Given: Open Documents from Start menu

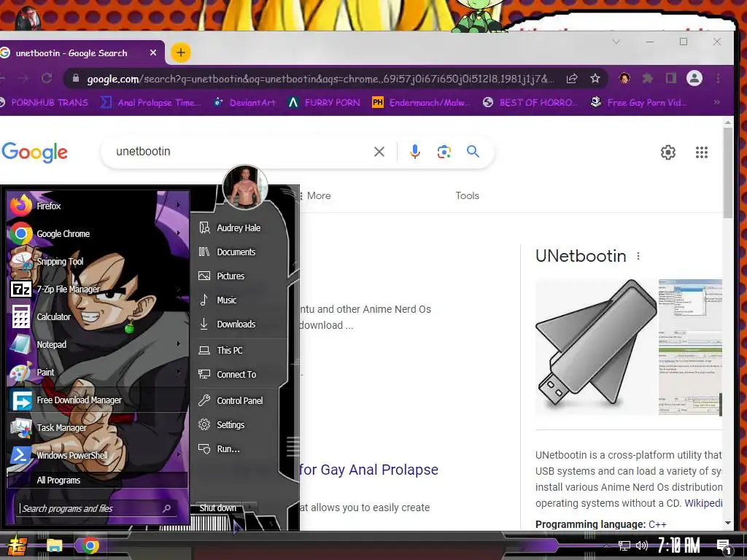Looking at the screenshot, I should click(x=236, y=252).
